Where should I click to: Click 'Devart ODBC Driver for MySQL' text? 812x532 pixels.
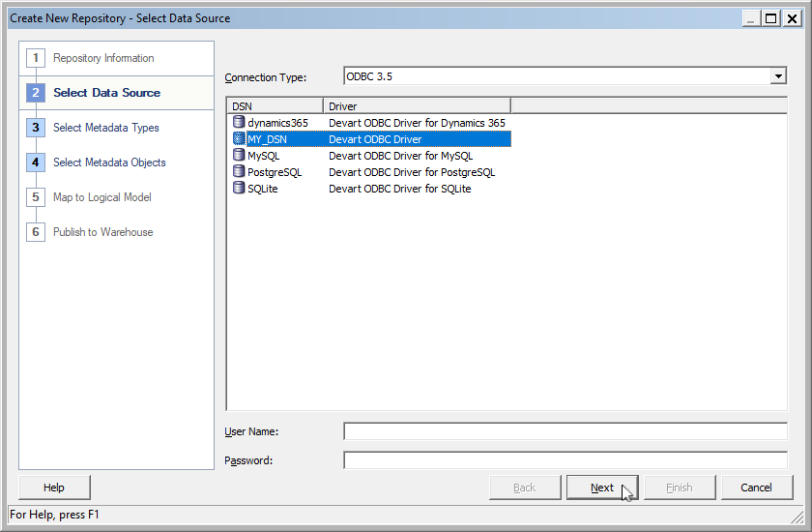[401, 156]
